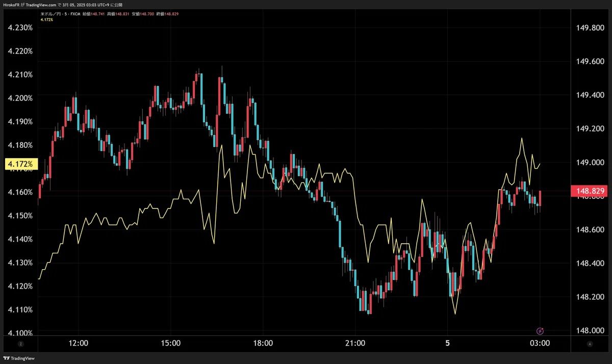Image resolution: width=612 pixels, height=364 pixels.
Task: Click the yellow 4.172% indicator value in legend
Action: click(x=46, y=20)
